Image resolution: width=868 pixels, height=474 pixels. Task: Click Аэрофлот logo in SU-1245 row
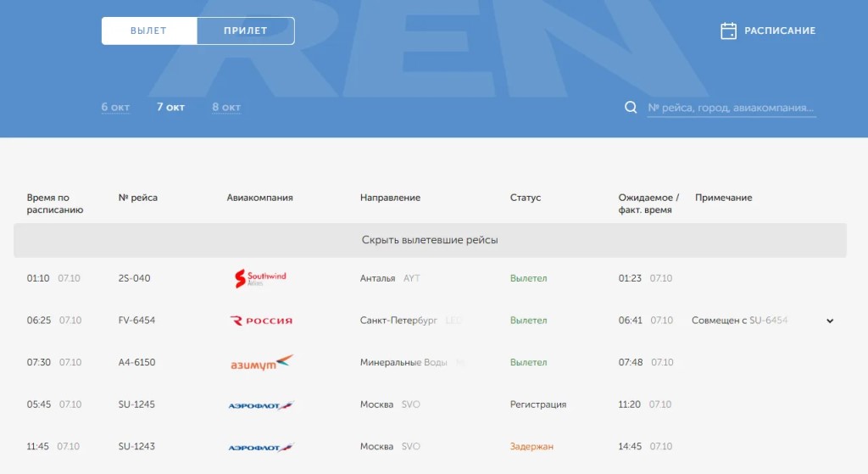261,405
